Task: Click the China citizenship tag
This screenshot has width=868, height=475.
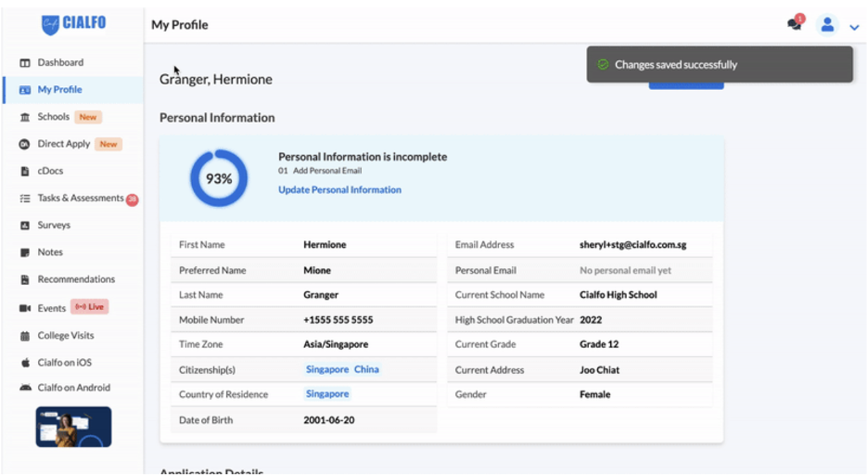Action: coord(366,369)
